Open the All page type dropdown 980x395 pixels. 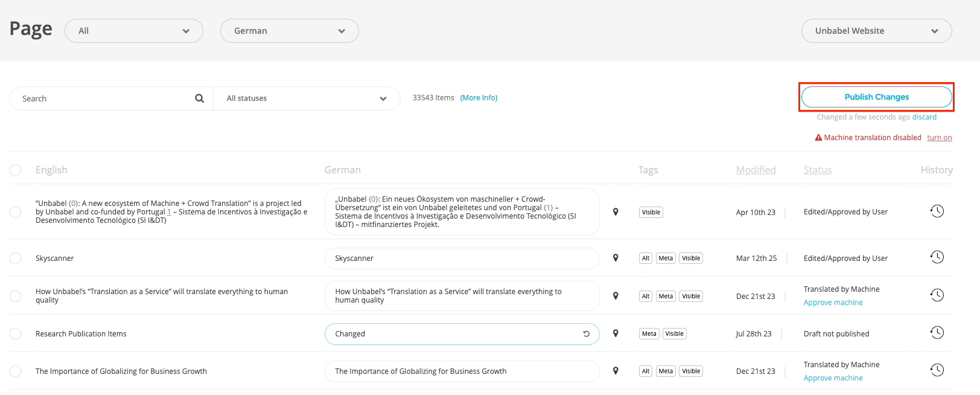134,31
